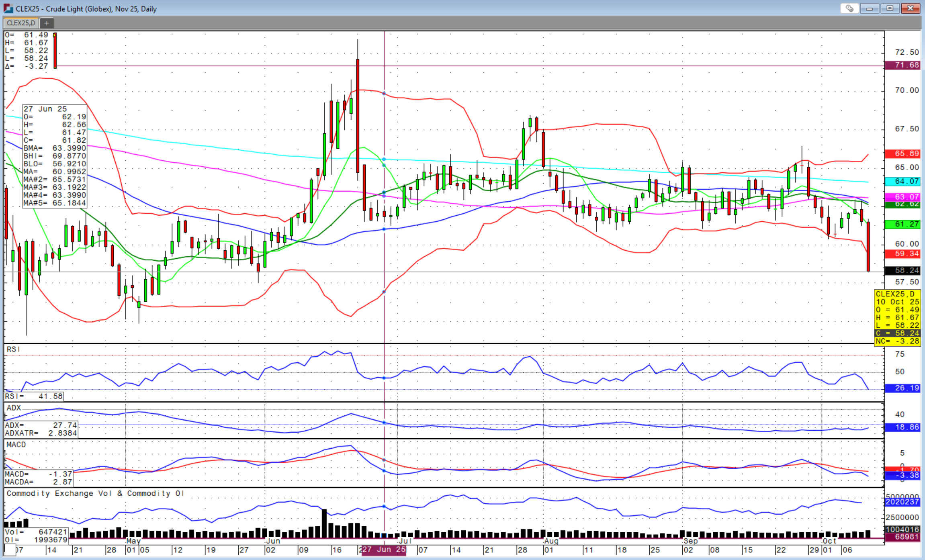Image resolution: width=925 pixels, height=560 pixels.
Task: Click the chart link chain icon
Action: (849, 8)
